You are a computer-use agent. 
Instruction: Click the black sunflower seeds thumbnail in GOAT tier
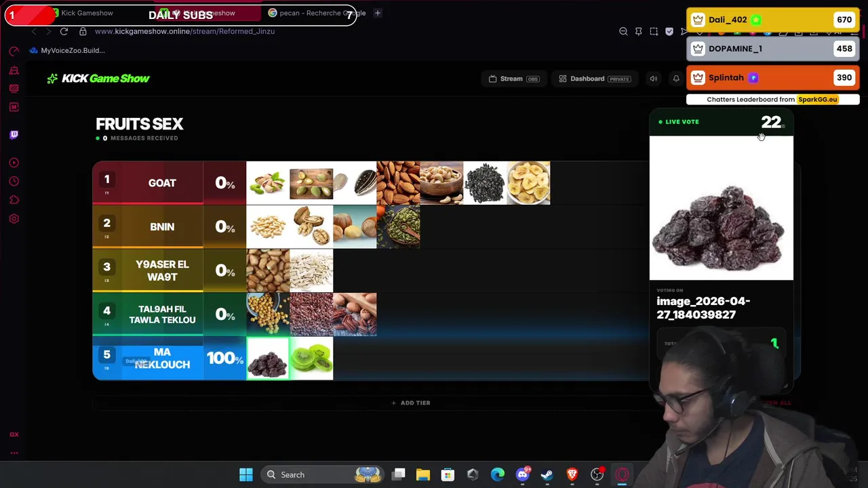click(x=485, y=183)
